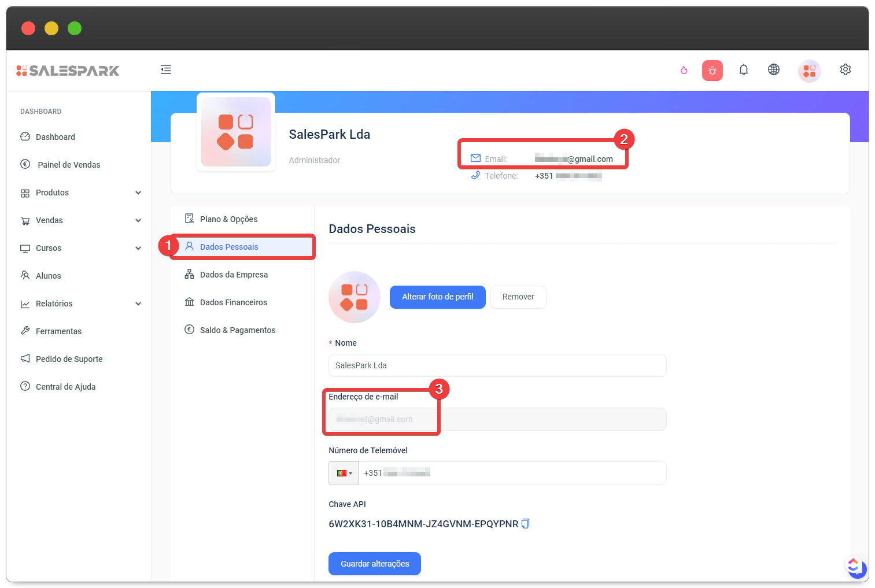
Task: Open the chat widget in the bottom corner
Action: [855, 566]
